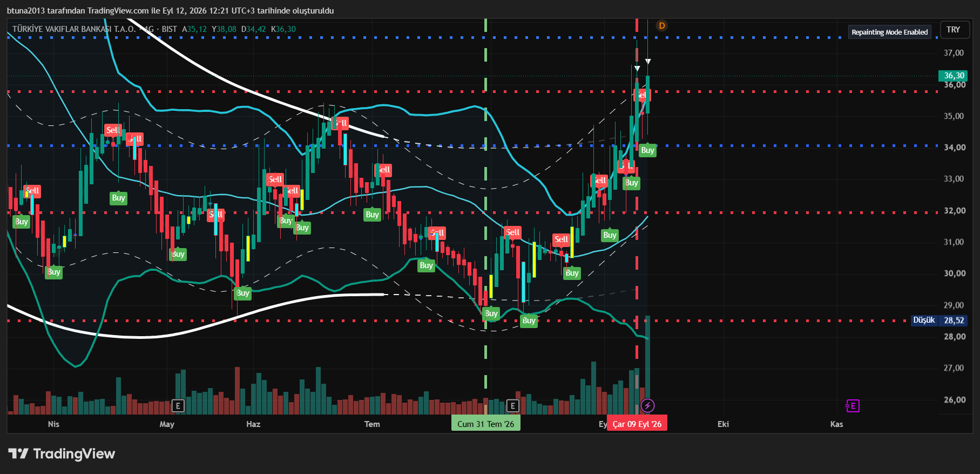Viewport: 980px width, 474px height.
Task: Open the TRY currency selector
Action: pyautogui.click(x=954, y=30)
